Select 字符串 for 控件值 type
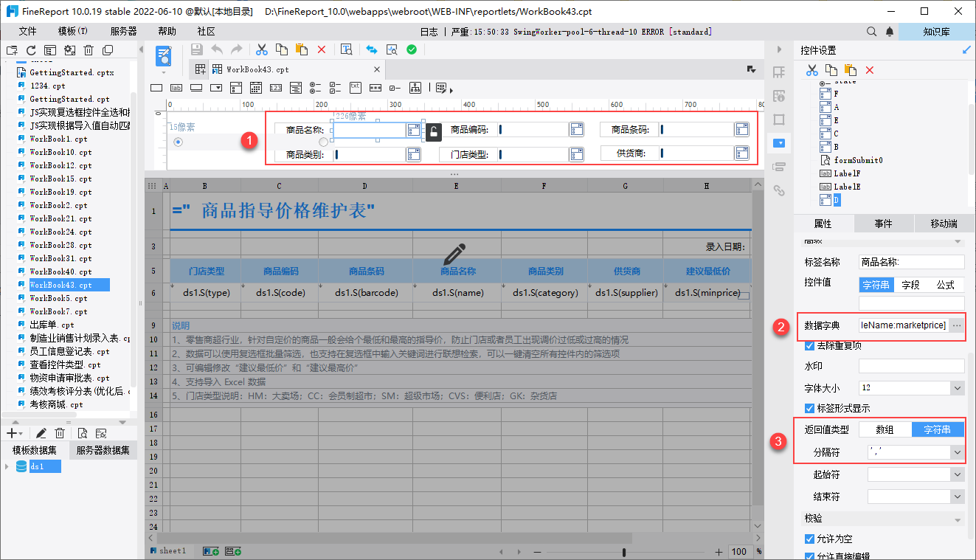976x560 pixels. coord(876,285)
